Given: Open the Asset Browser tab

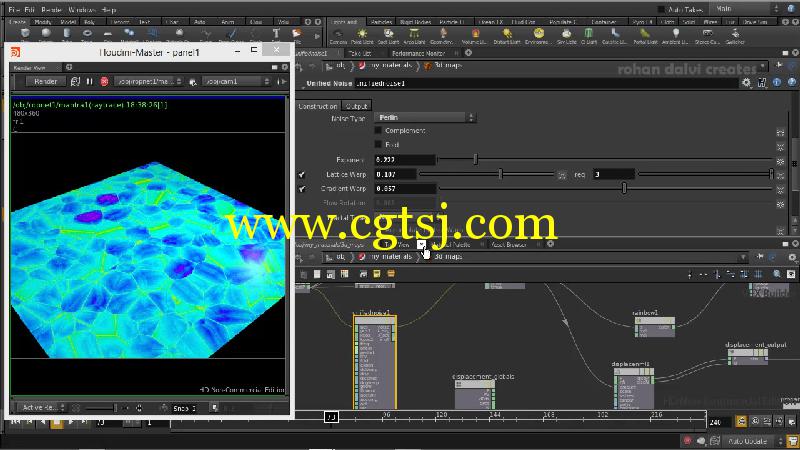Looking at the screenshot, I should pyautogui.click(x=509, y=244).
